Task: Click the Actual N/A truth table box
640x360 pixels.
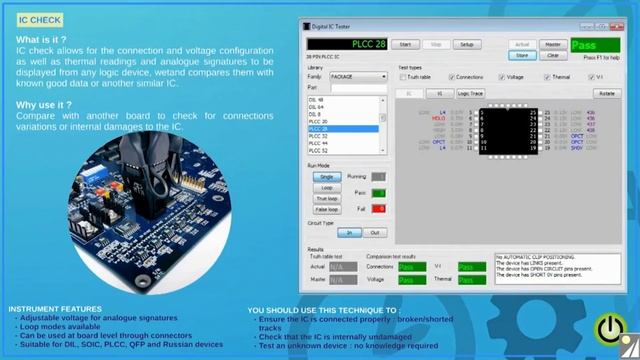Action: (x=343, y=267)
